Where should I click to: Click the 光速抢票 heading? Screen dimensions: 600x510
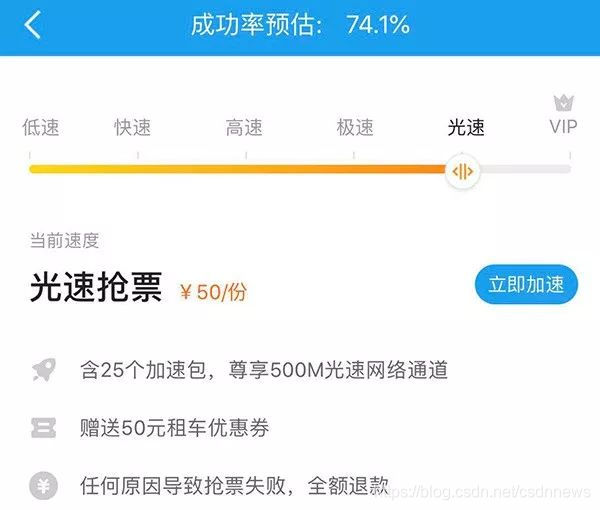[x=96, y=287]
